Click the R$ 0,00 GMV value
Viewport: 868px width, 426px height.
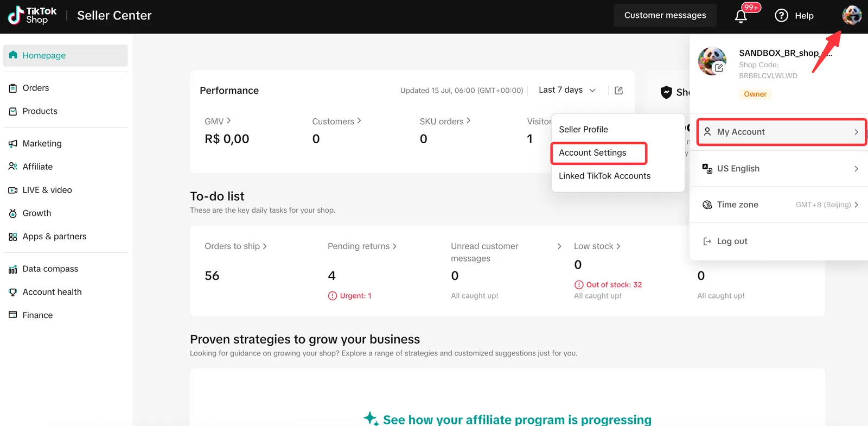pyautogui.click(x=227, y=139)
